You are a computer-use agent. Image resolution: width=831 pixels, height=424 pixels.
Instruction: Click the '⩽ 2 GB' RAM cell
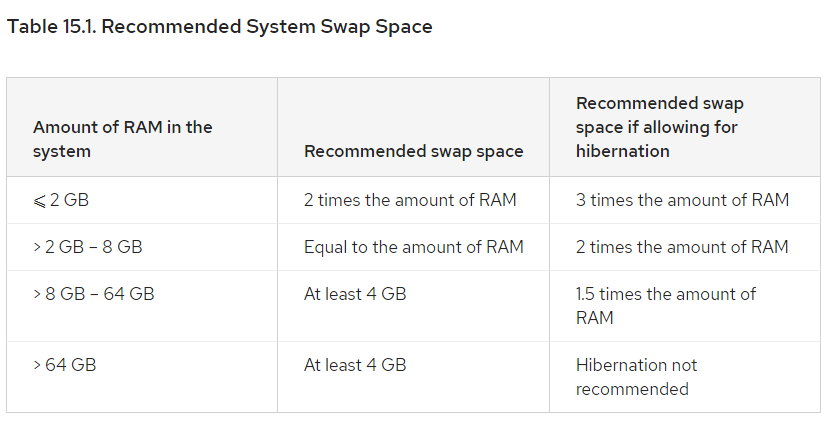coord(60,200)
